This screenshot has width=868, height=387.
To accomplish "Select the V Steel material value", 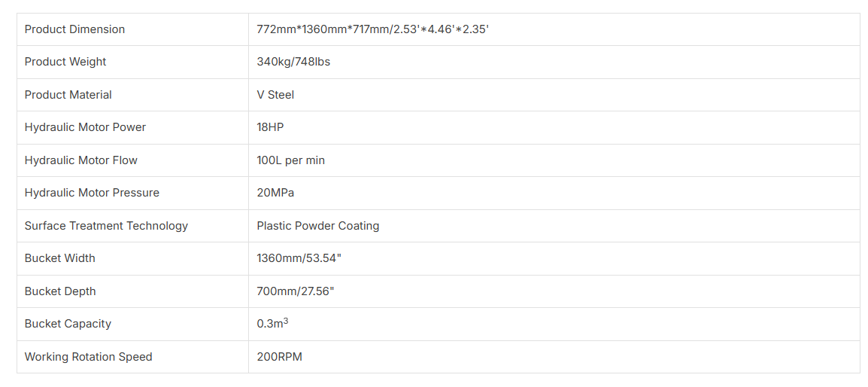I will click(275, 95).
